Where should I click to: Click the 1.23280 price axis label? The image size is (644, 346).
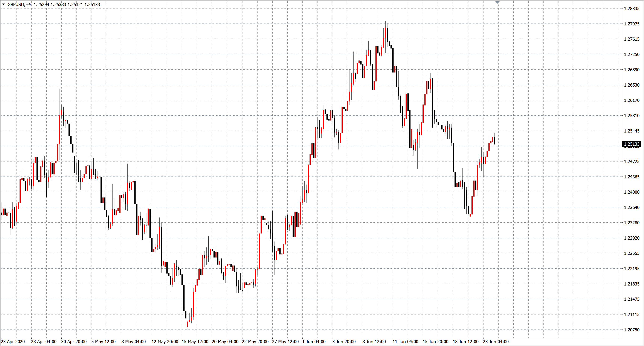(x=632, y=222)
